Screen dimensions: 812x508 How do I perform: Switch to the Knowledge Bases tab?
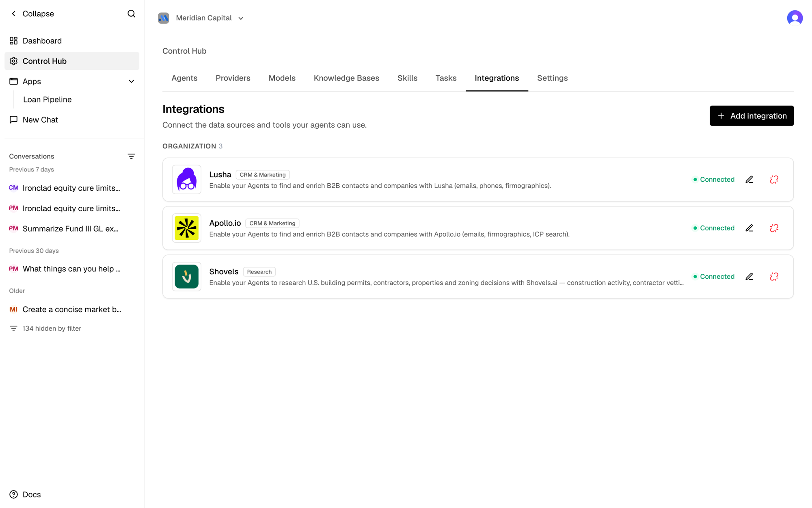(x=346, y=78)
